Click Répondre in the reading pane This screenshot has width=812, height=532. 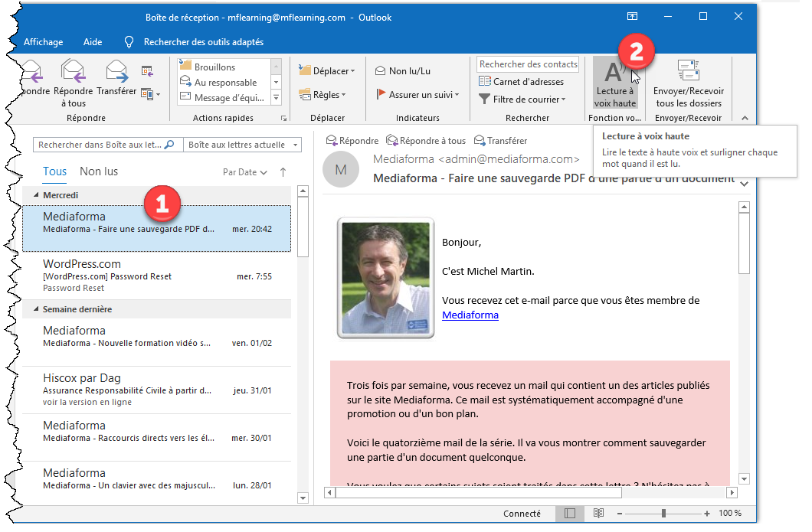(x=352, y=141)
